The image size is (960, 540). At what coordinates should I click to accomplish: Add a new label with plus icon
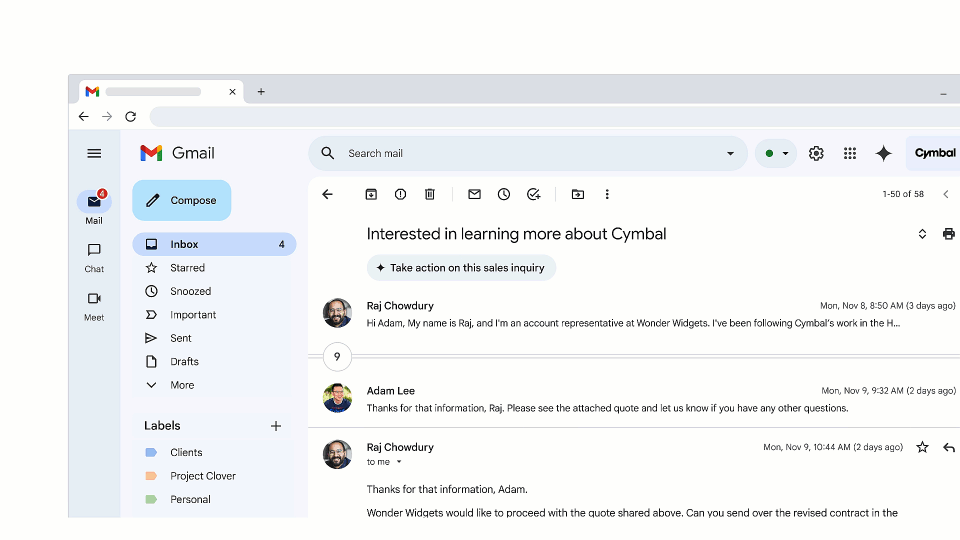click(276, 426)
